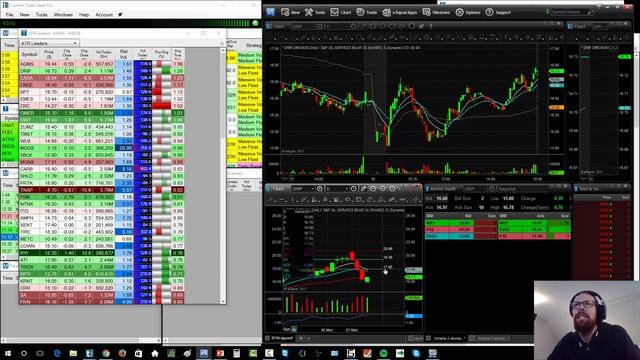Image resolution: width=640 pixels, height=360 pixels.
Task: Open Spotify from the taskbar
Action: (383, 353)
